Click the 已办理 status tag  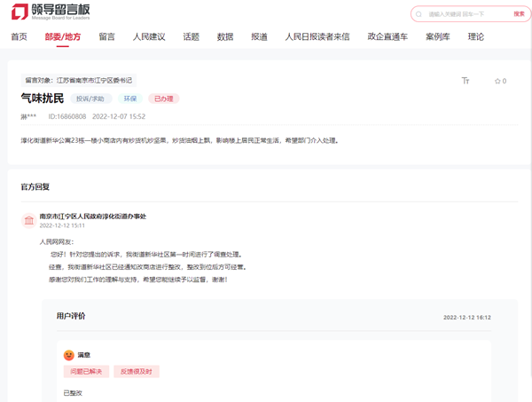tap(164, 99)
